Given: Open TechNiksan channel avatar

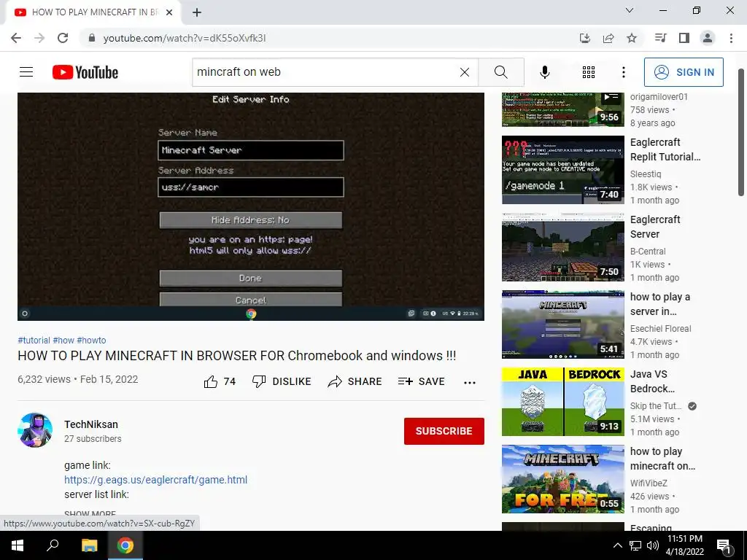Looking at the screenshot, I should click(35, 430).
